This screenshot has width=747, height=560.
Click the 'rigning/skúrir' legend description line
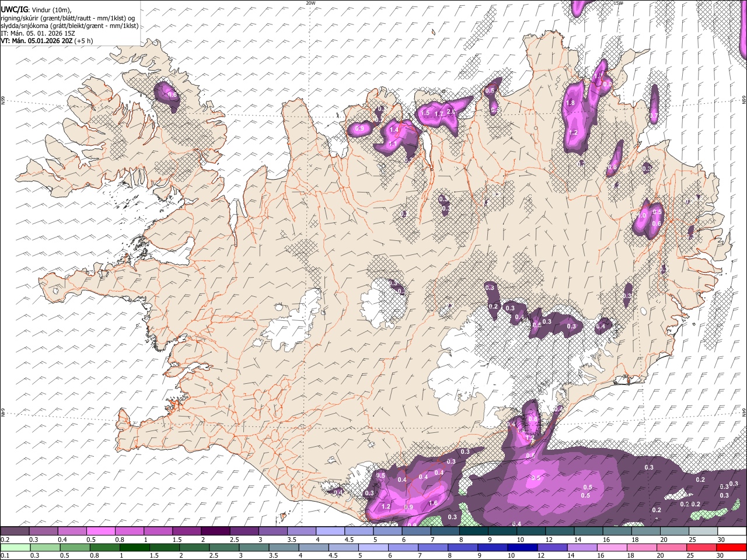pyautogui.click(x=68, y=18)
